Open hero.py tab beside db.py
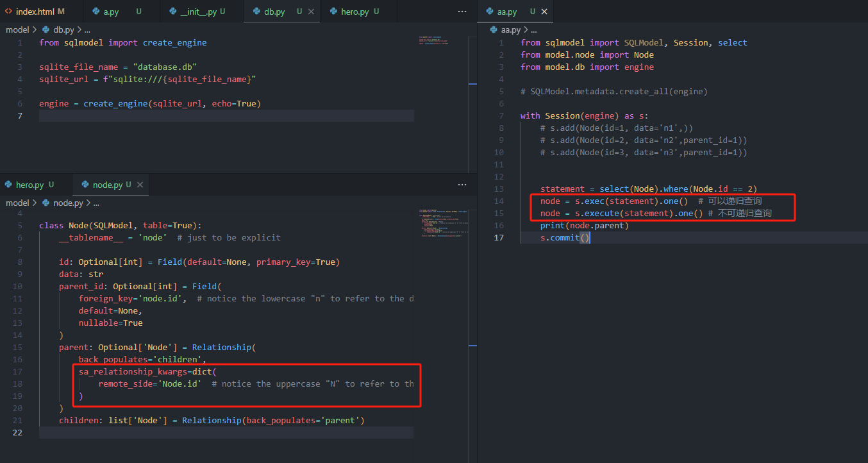Screen dimensions: 868x463 pos(359,12)
